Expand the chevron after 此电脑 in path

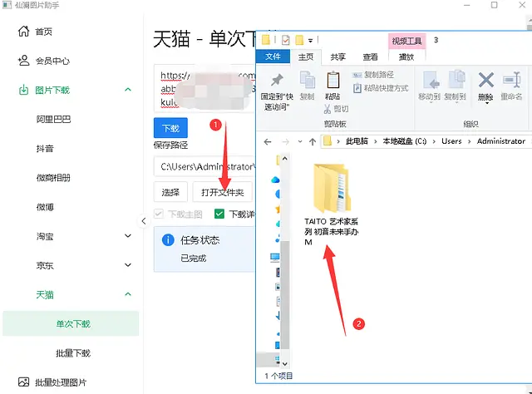[x=376, y=141]
